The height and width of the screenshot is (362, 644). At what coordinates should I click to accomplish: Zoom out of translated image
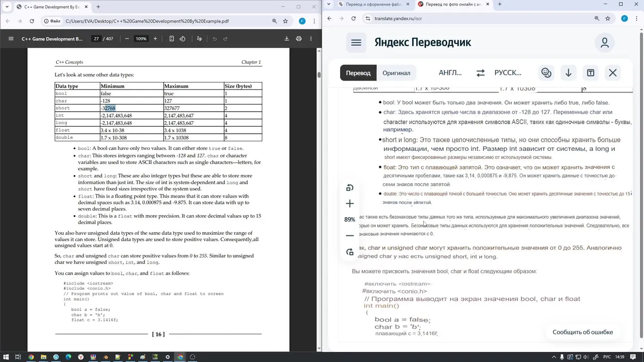(350, 235)
